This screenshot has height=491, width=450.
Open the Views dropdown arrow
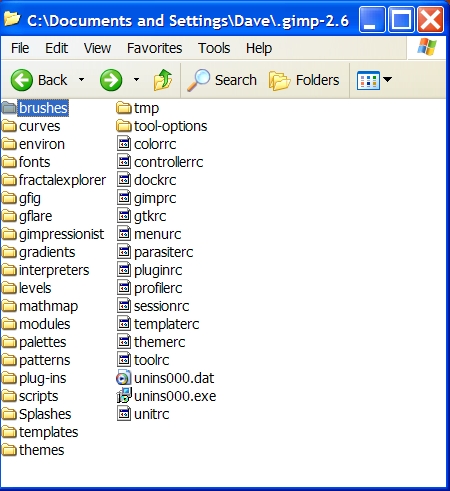[x=387, y=79]
